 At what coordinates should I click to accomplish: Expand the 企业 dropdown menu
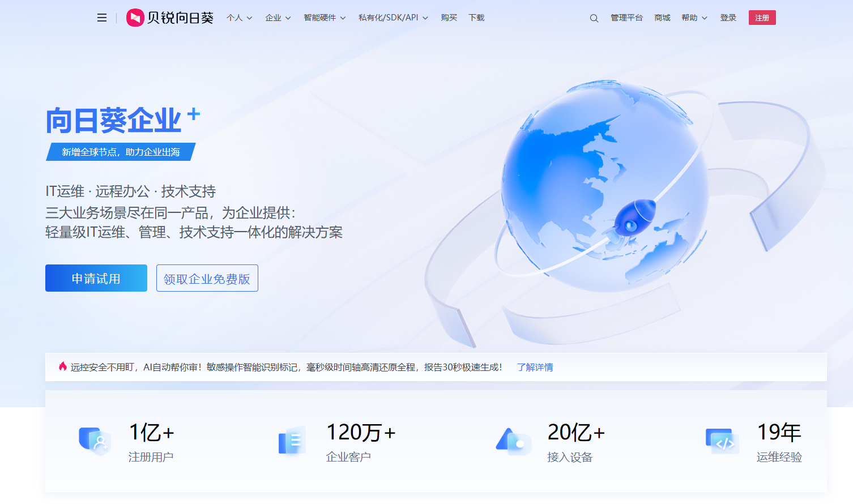[x=278, y=18]
